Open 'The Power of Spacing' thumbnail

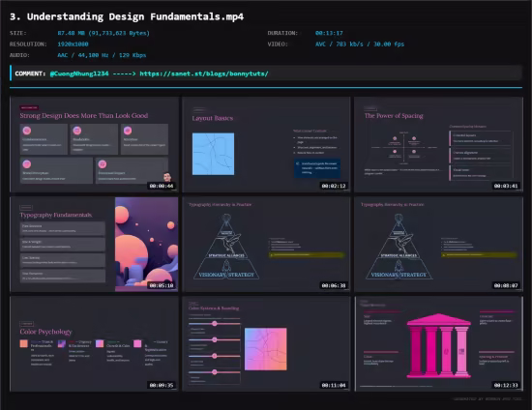click(x=438, y=145)
